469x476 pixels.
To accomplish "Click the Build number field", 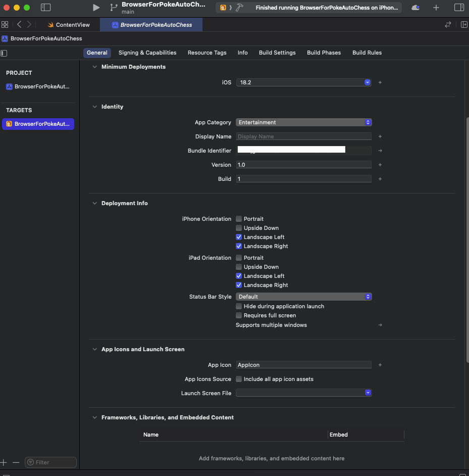I will [x=304, y=179].
